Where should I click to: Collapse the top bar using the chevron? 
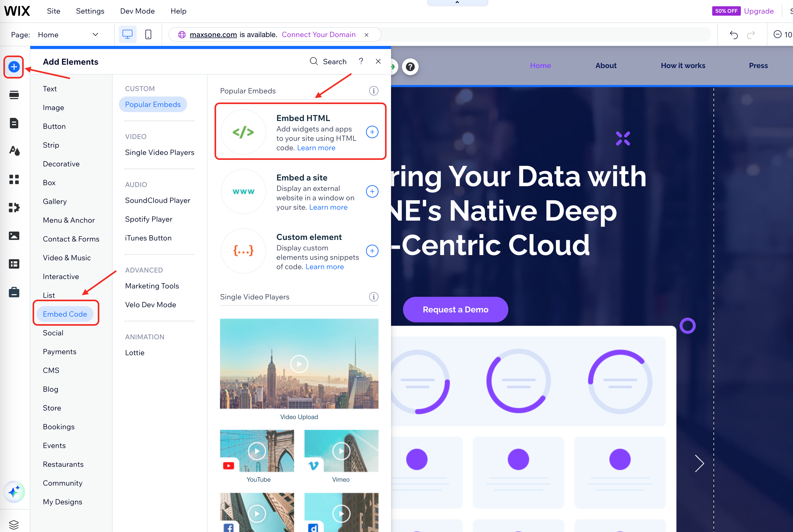tap(457, 3)
